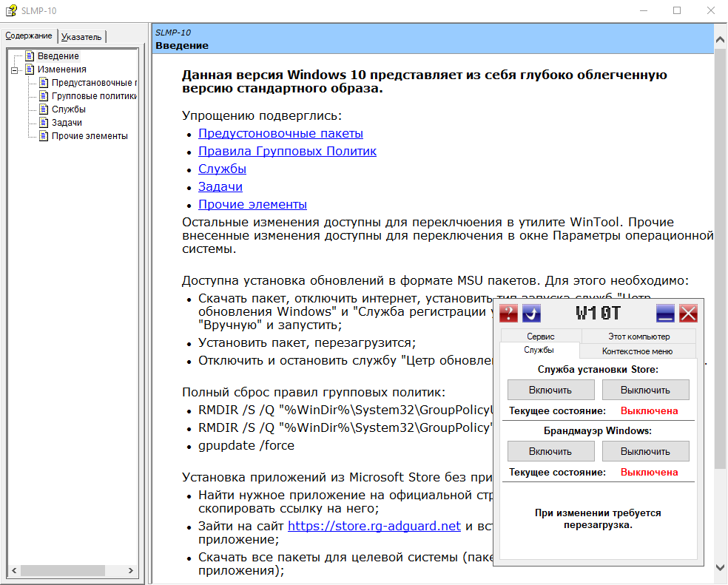Click the tree pane left scroll arrow
728x585 pixels.
[x=14, y=570]
